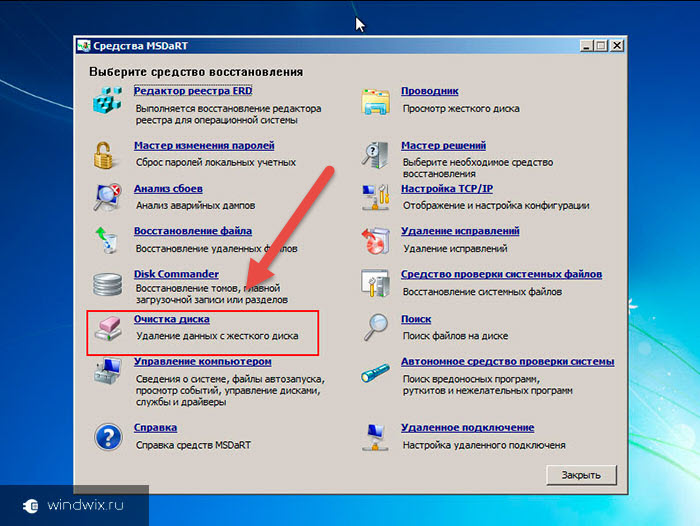
Task: Open the Редактор реестра ERD link
Action: 193,91
